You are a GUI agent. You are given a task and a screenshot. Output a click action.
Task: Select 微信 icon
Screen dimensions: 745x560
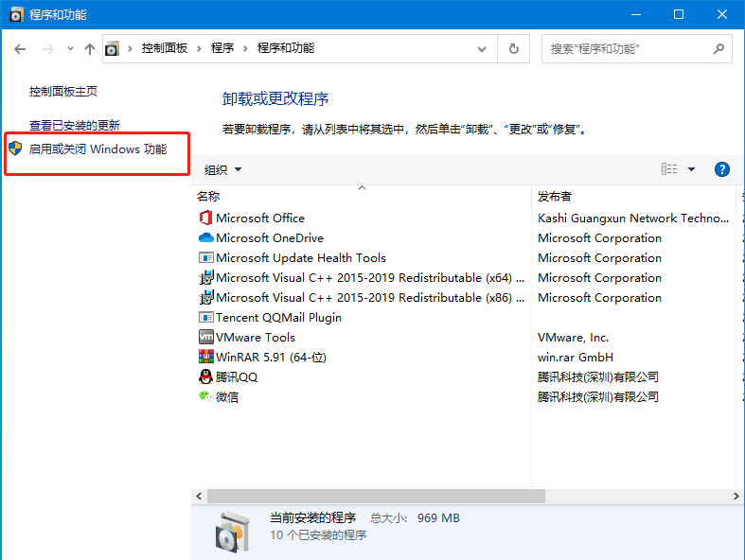tap(205, 396)
